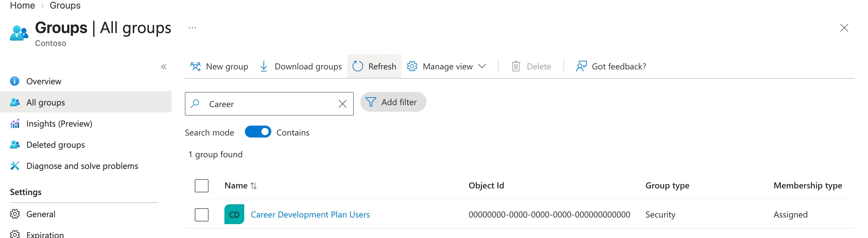Click the Group type column header
Image resolution: width=868 pixels, height=238 pixels.
click(x=667, y=186)
